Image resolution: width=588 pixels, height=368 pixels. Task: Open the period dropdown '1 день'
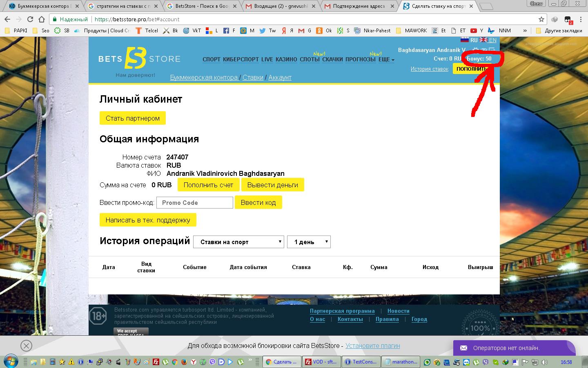coord(309,242)
